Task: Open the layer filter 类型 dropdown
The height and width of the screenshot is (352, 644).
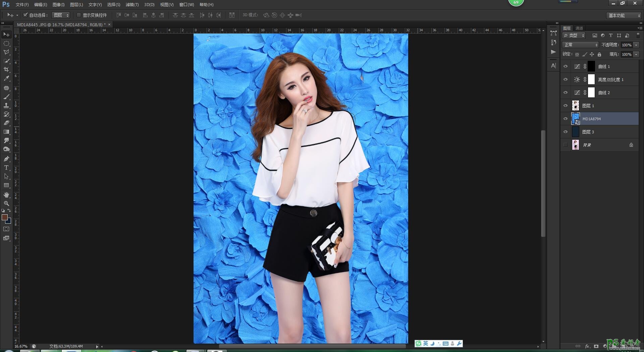Action: [574, 35]
